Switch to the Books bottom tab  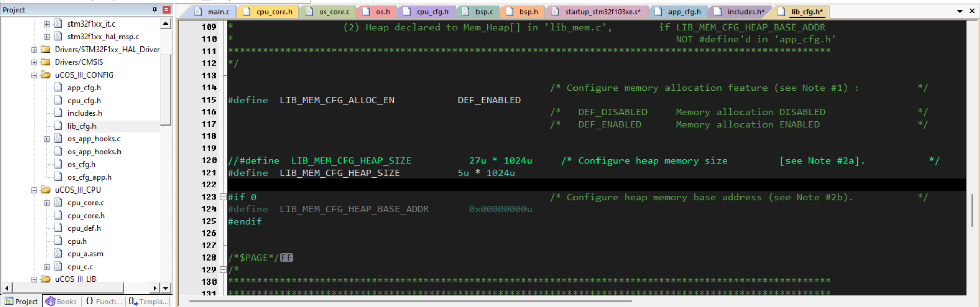click(61, 301)
